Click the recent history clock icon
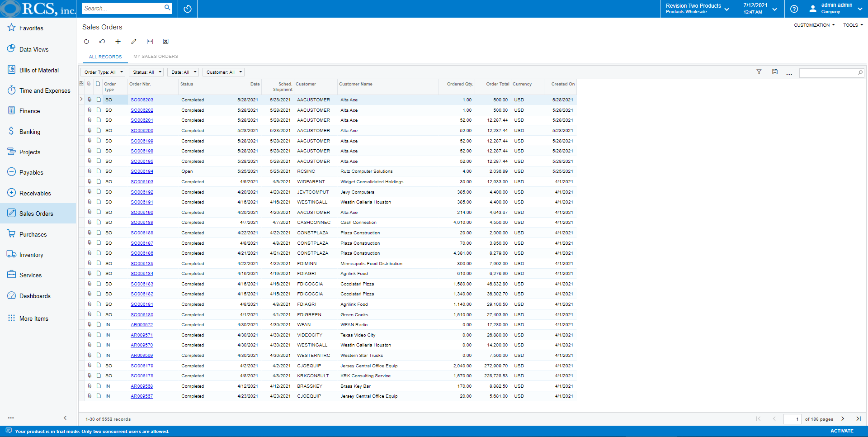868x437 pixels. coord(188,9)
